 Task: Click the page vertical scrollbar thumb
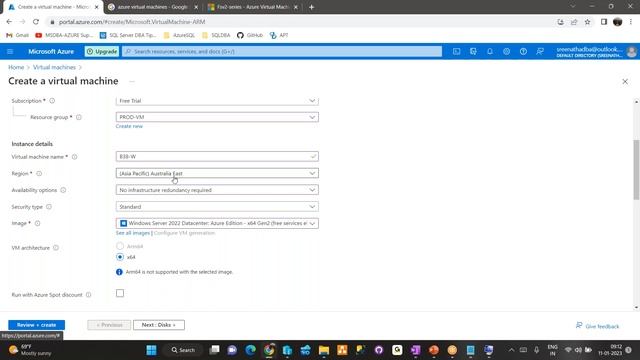pos(636,169)
